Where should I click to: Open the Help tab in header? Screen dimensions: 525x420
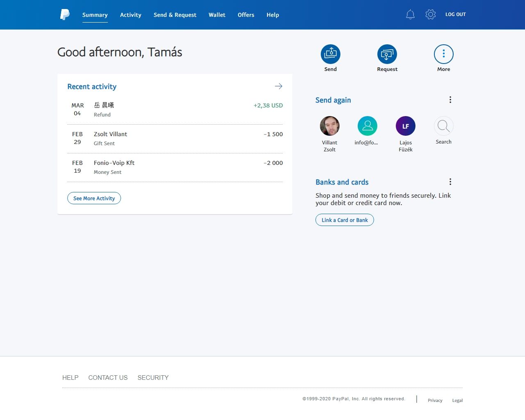click(273, 15)
